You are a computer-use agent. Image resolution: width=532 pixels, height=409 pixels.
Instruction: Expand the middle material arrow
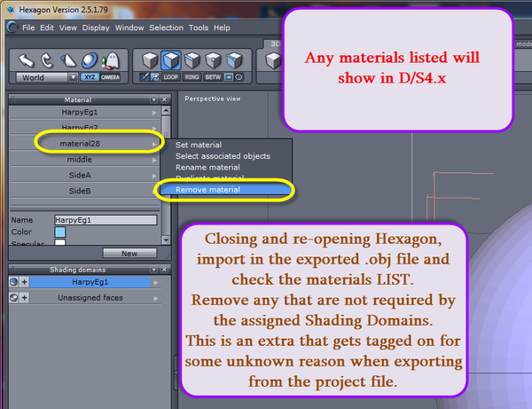click(154, 160)
